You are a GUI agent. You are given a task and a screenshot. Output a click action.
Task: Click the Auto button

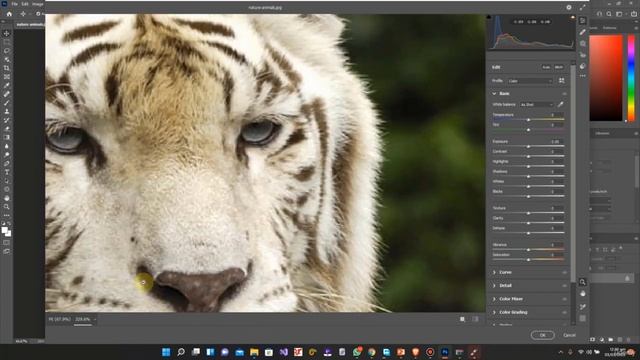coord(546,67)
